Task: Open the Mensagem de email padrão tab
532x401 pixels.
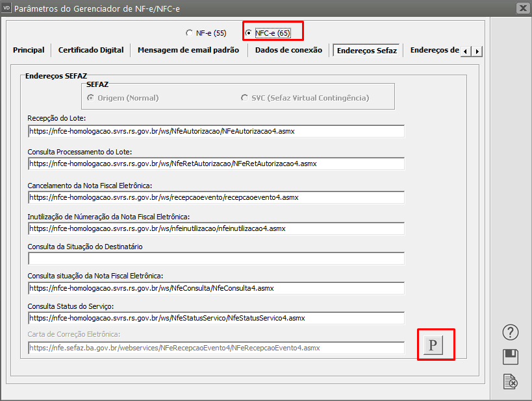Action: pyautogui.click(x=188, y=50)
